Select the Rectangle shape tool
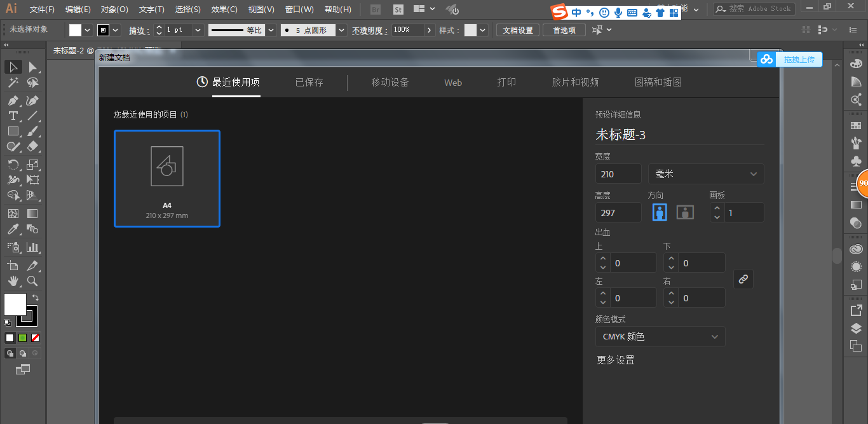Screen dimensions: 868x424 point(13,131)
